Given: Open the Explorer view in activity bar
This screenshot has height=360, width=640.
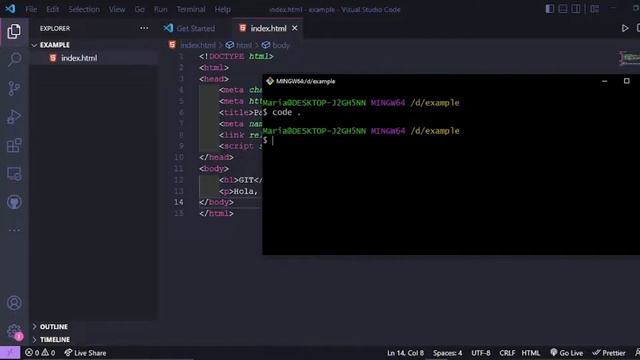Looking at the screenshot, I should (14, 31).
